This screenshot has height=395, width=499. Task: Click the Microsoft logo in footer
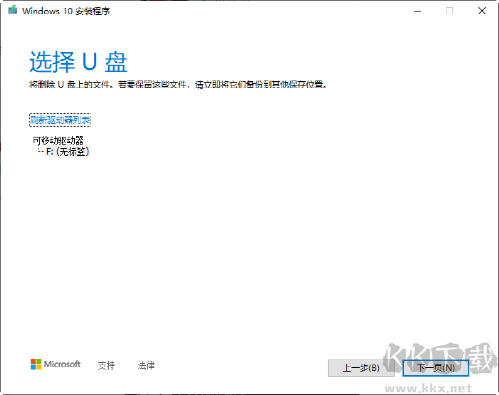(x=55, y=364)
